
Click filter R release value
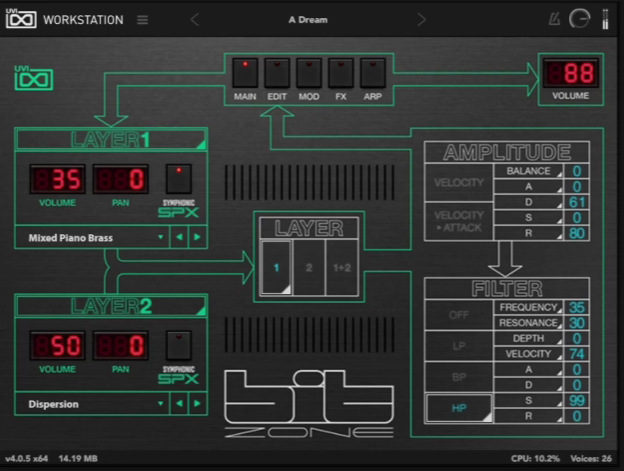(577, 416)
